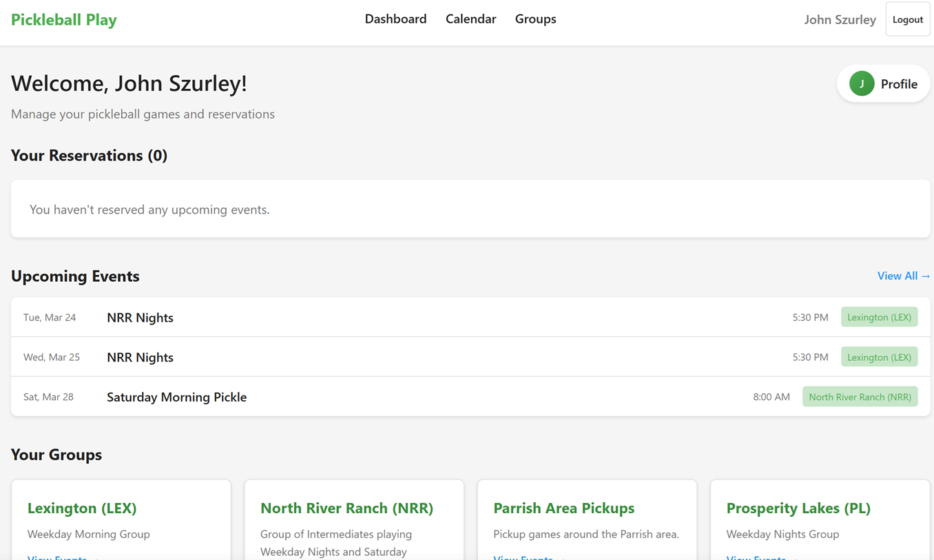The image size is (934, 560).
Task: Click the Sat, Mar 28 date text
Action: coord(48,397)
